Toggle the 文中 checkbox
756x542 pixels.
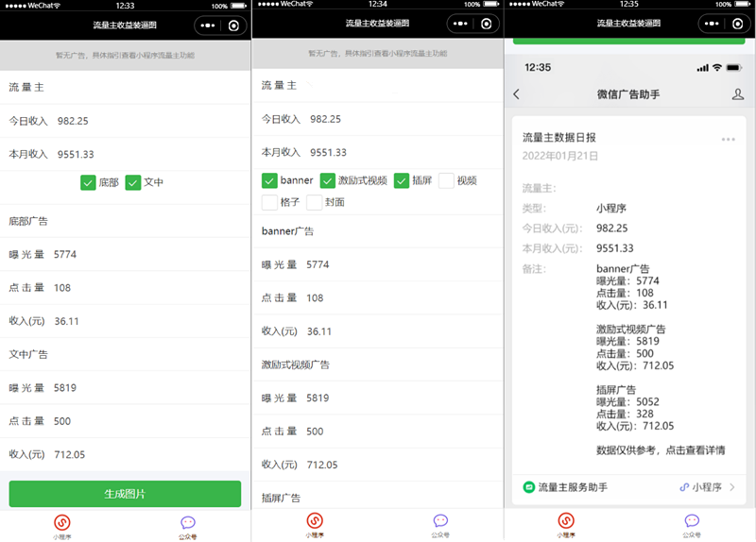click(133, 182)
